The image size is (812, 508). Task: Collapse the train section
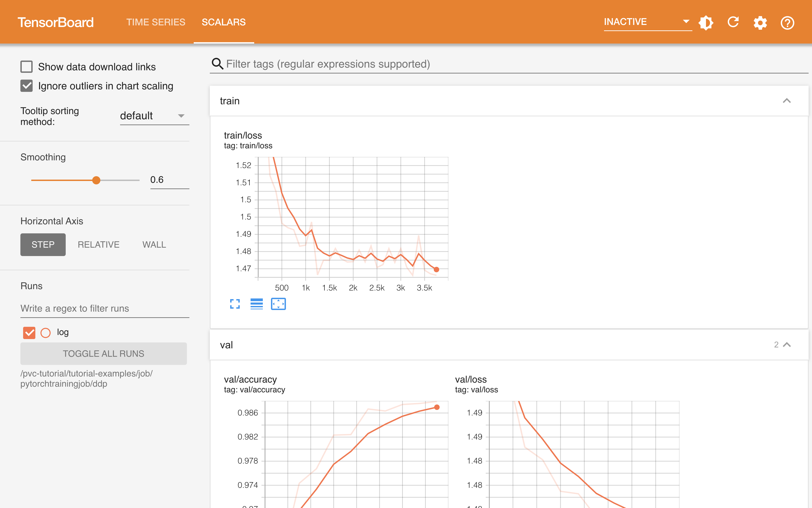tap(787, 100)
